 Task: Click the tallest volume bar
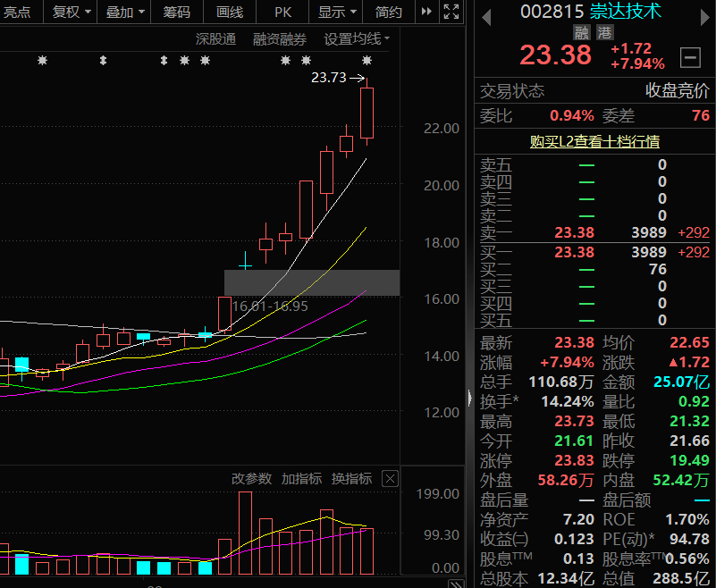245,533
